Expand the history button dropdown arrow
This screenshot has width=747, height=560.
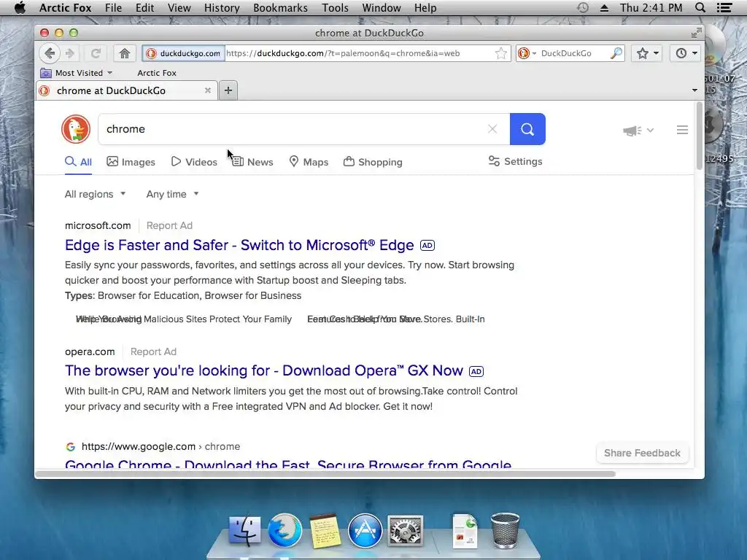(x=694, y=53)
